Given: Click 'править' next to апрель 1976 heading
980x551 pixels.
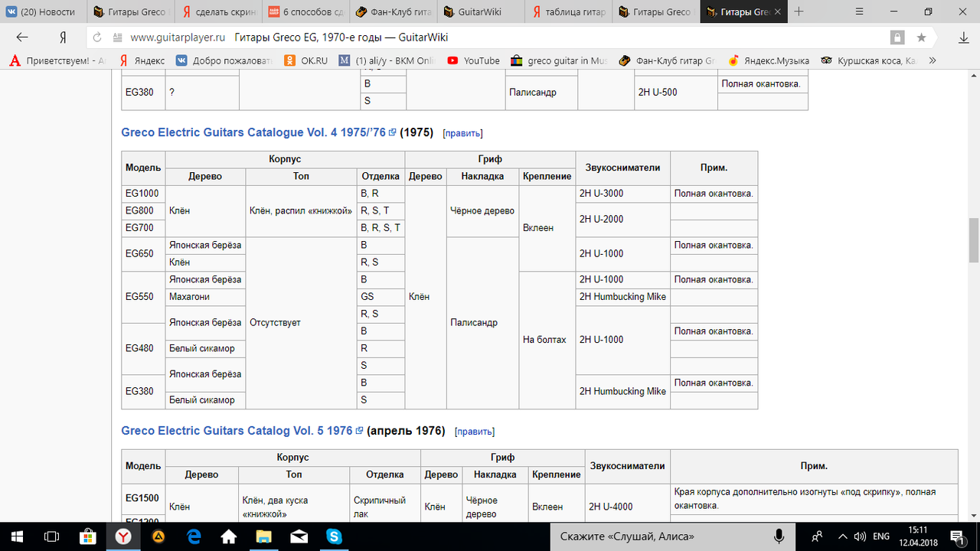Looking at the screenshot, I should tap(475, 432).
